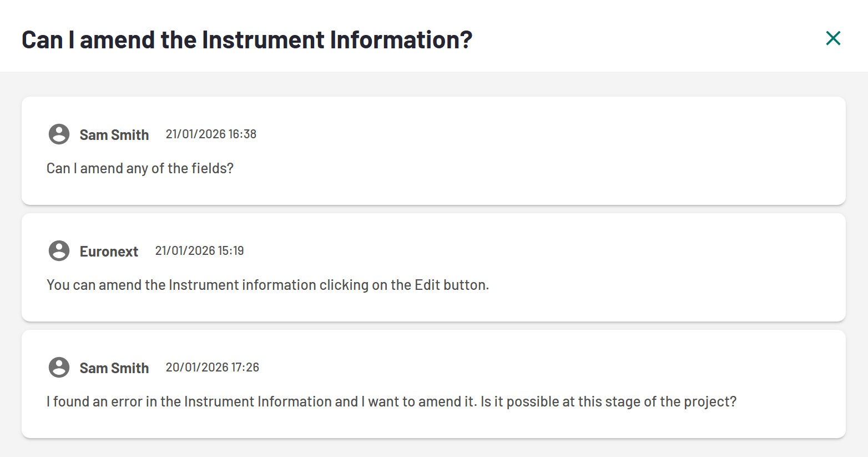Click the Euronext user avatar icon
This screenshot has height=457, width=868.
(59, 251)
